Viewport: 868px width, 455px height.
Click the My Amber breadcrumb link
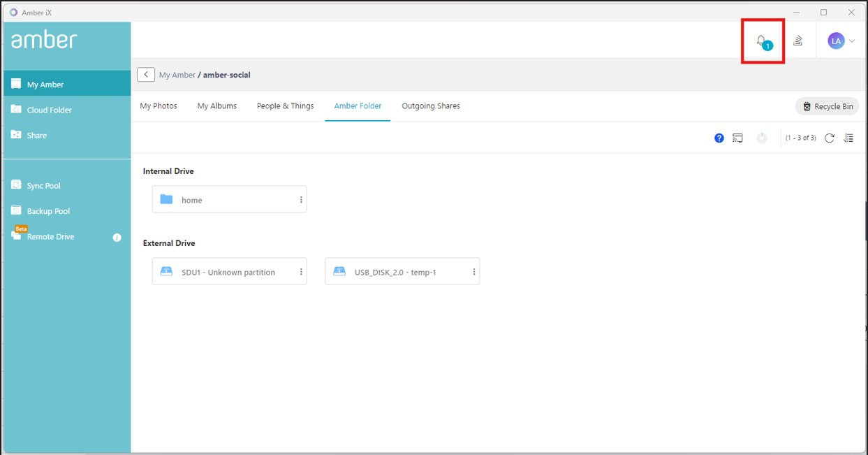tap(177, 75)
